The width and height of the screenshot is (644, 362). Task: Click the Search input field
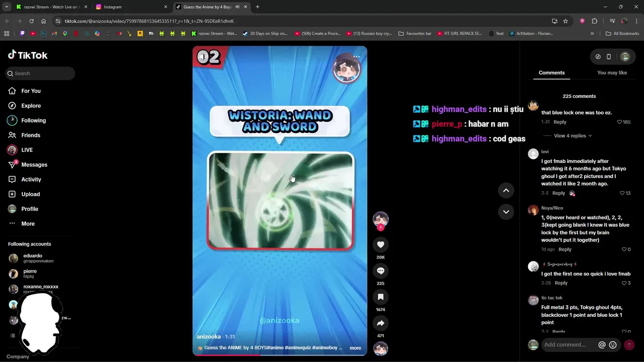(x=40, y=73)
